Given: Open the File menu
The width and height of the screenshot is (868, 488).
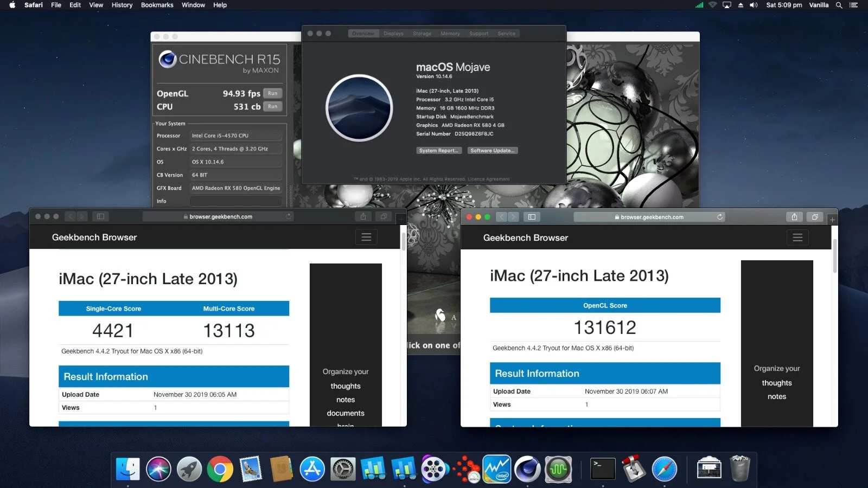Looking at the screenshot, I should 56,5.
